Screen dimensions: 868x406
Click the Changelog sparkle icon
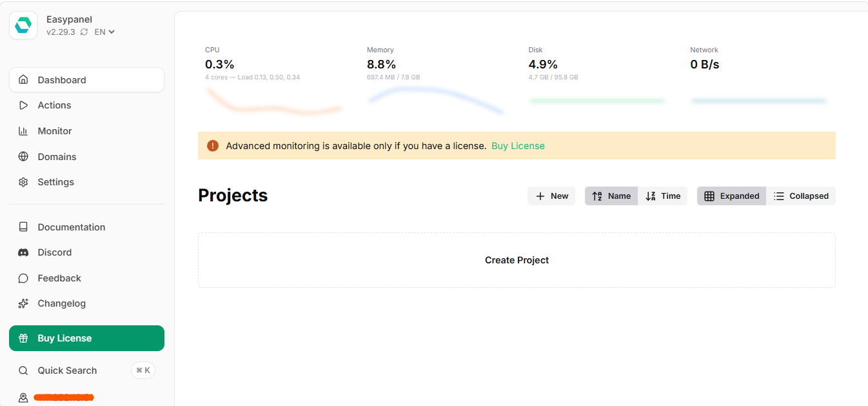(23, 303)
